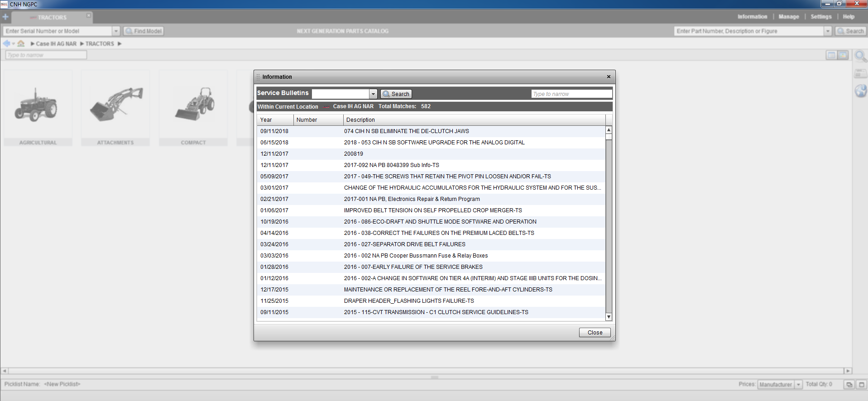Open the Manage menu
The image size is (868, 401).
(x=789, y=17)
